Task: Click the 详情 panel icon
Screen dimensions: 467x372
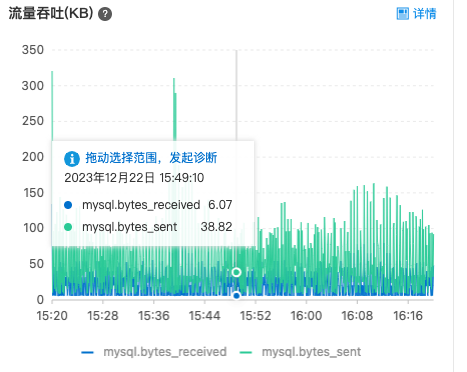Action: 402,14
